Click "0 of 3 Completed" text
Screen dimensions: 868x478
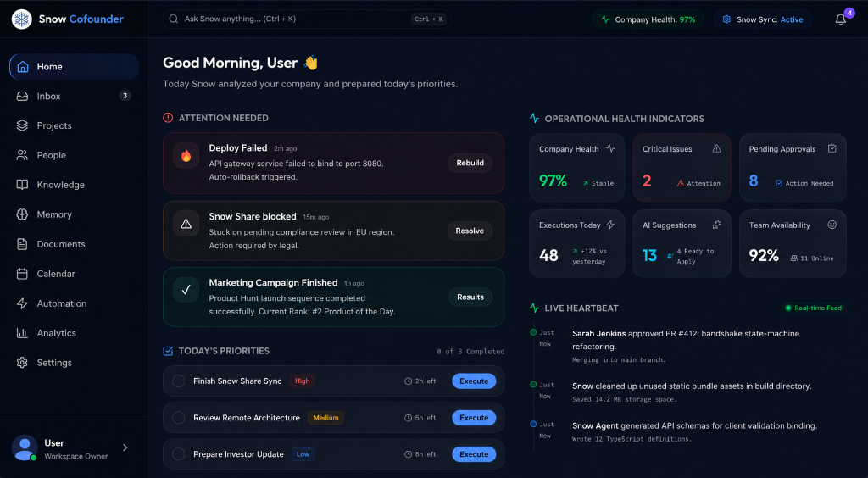pos(470,352)
